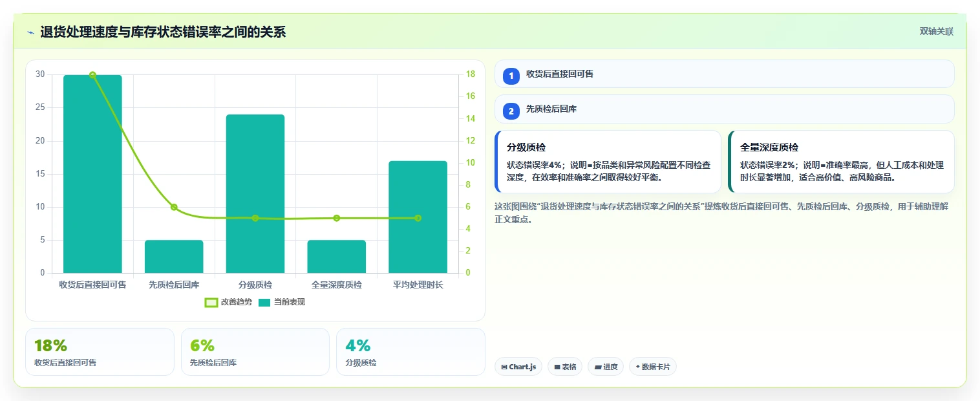The image size is (980, 401).
Task: Click the text 状态错误率2% in 全量深度质检 card
Action: [768, 165]
